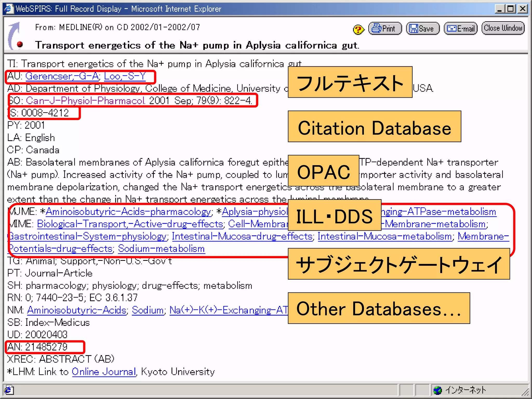Click the PY: 2001 field text
532x399 pixels.
pyautogui.click(x=26, y=125)
